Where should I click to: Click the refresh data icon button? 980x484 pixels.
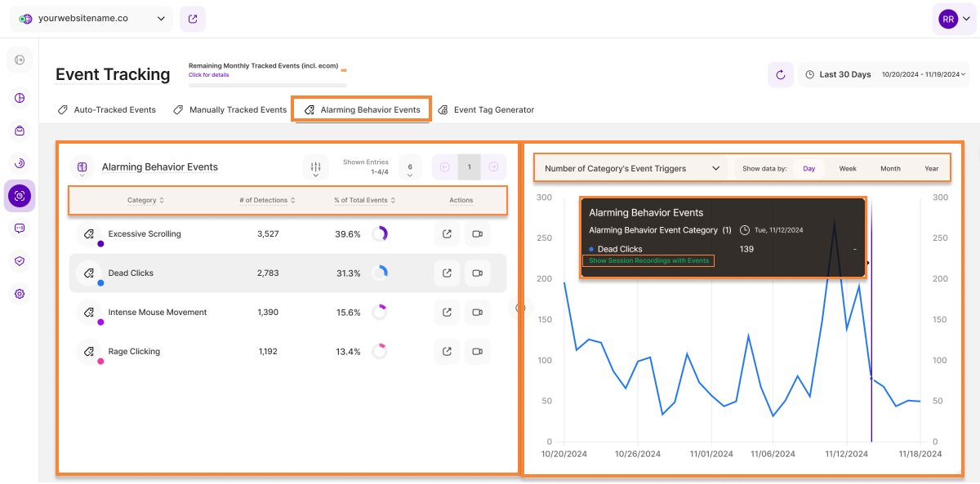pyautogui.click(x=780, y=74)
